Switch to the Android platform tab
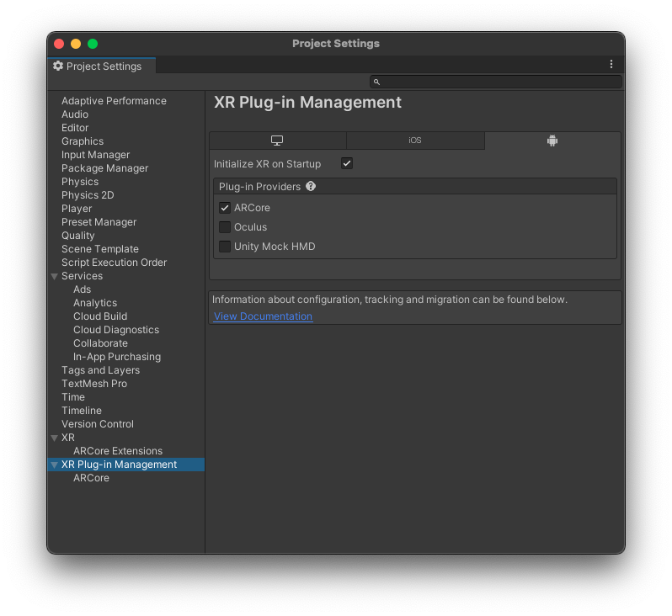The height and width of the screenshot is (616, 672). pos(552,141)
